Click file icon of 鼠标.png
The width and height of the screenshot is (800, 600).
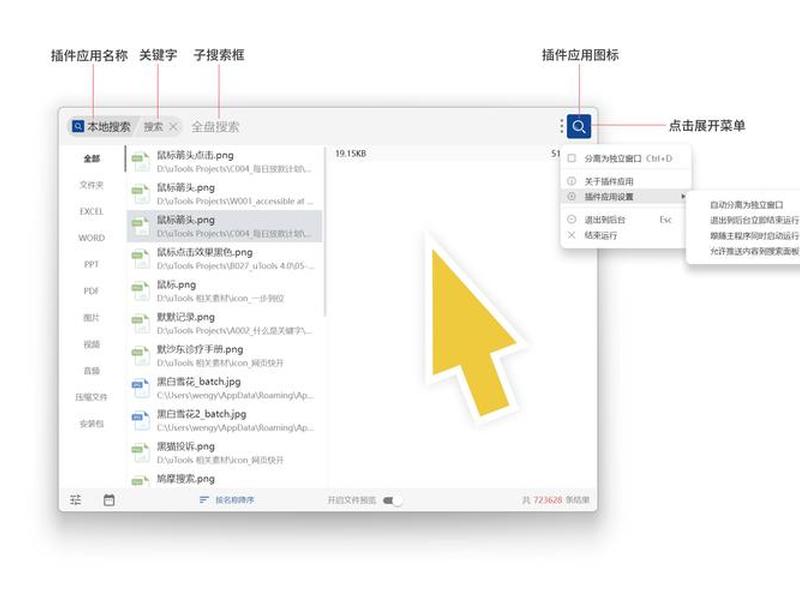pos(140,291)
